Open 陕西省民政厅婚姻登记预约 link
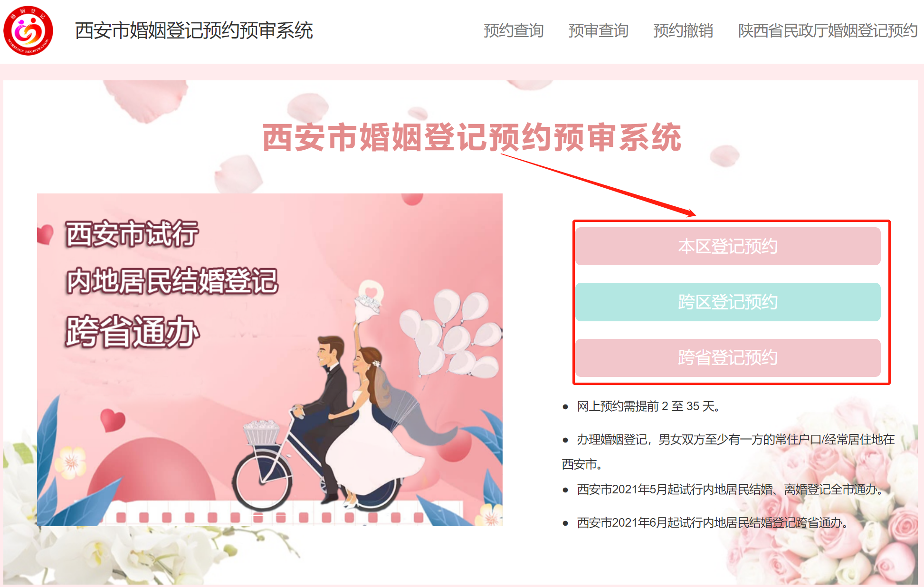924x587 pixels. point(828,30)
